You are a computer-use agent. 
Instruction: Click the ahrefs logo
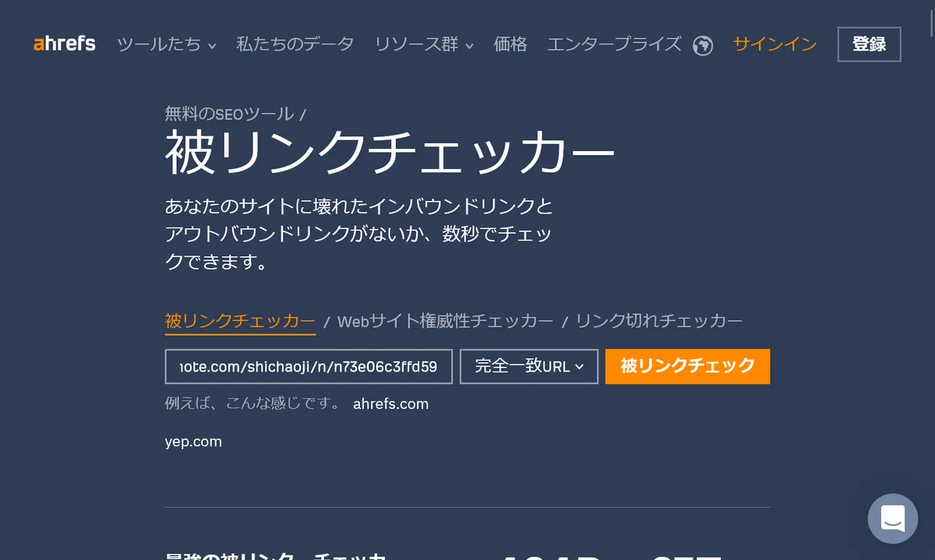[65, 44]
